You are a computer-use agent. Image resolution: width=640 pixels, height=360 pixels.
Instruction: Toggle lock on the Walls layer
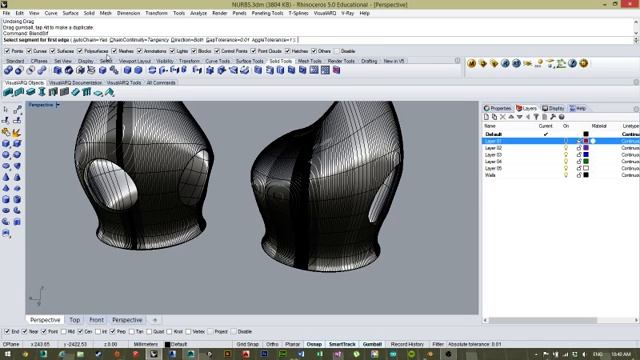point(579,175)
